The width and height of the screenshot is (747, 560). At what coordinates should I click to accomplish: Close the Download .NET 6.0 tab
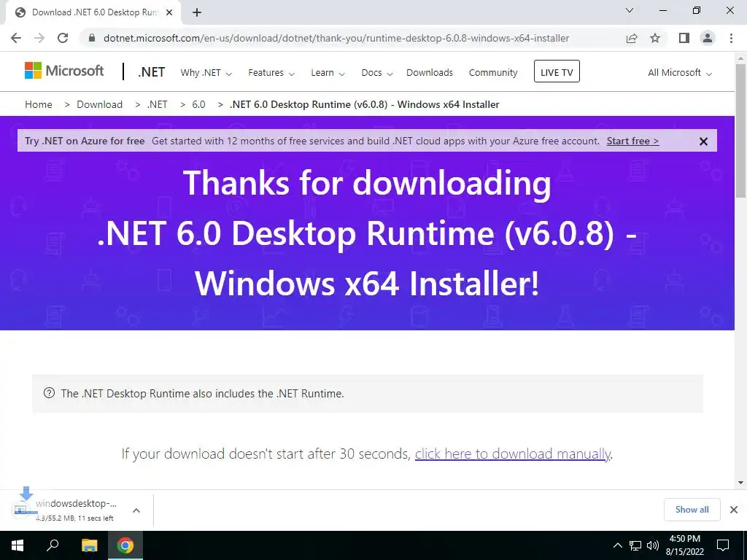169,12
